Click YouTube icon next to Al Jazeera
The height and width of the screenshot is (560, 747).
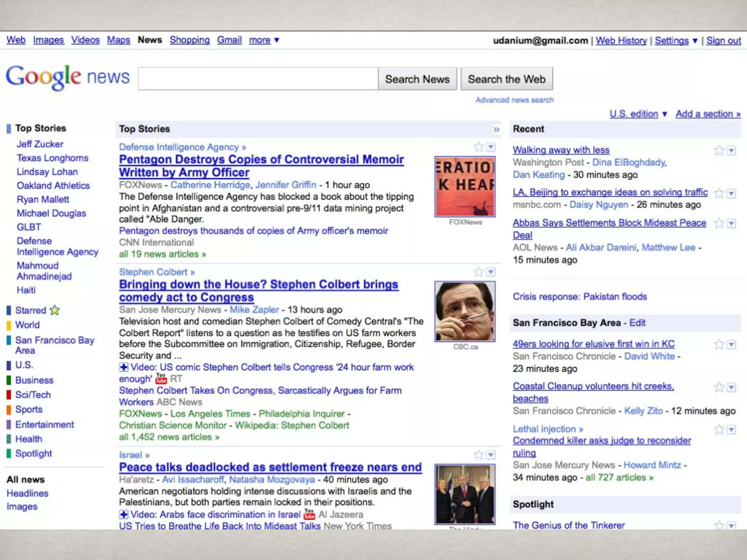(x=309, y=514)
